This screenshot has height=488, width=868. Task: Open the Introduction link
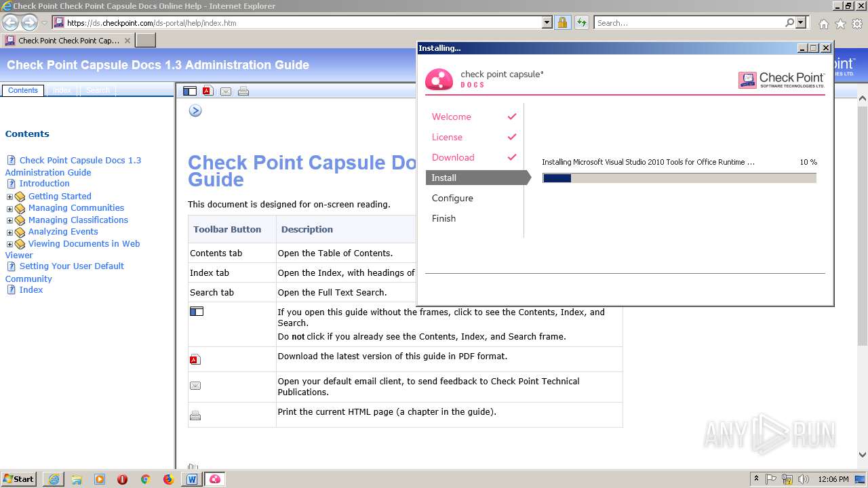44,184
